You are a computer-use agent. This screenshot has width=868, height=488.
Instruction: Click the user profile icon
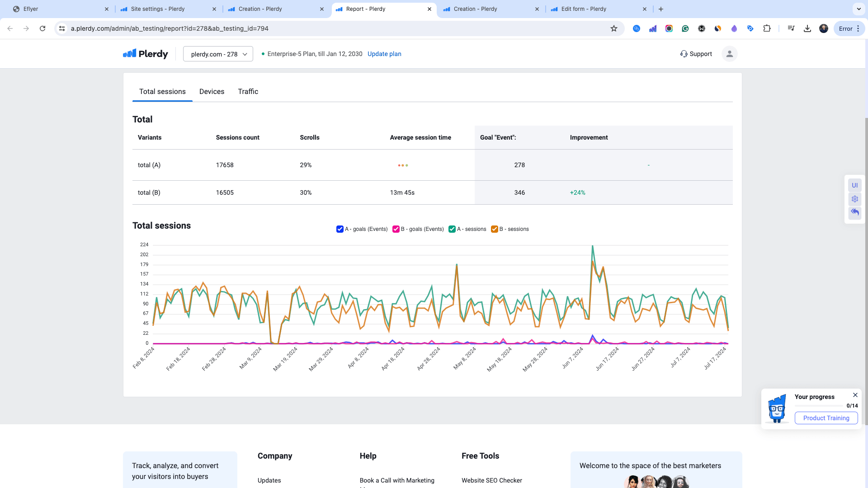730,54
